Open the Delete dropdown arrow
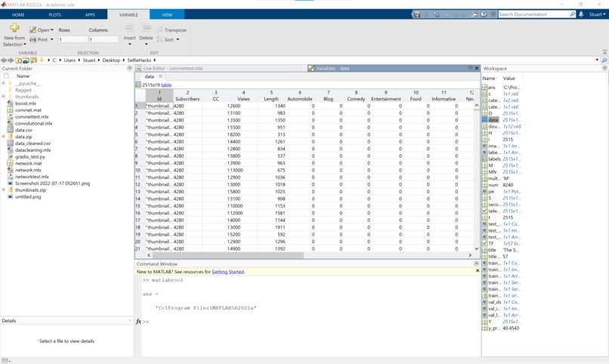The height and width of the screenshot is (364, 609). (x=146, y=45)
